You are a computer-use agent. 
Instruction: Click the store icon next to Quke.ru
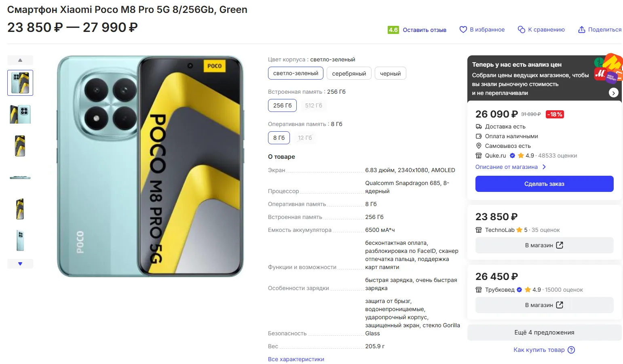(478, 156)
